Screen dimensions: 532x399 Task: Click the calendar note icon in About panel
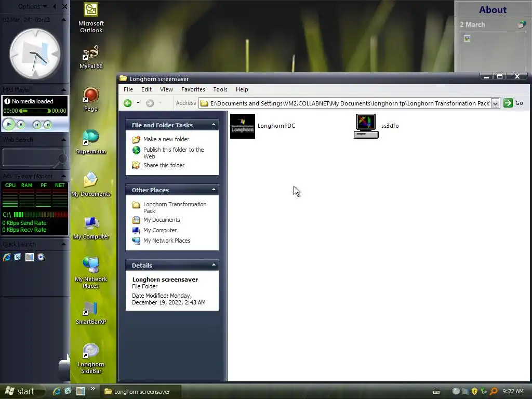click(x=467, y=38)
